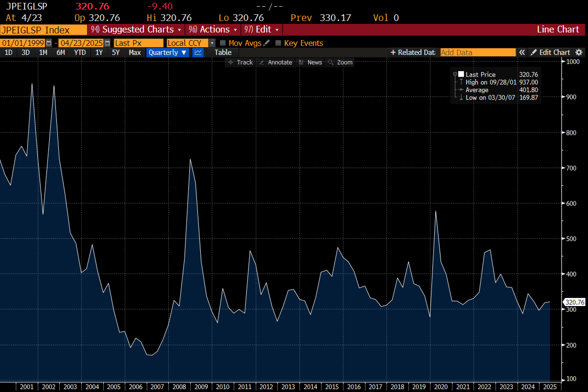Open end date calendar picker icon
This screenshot has width=588, height=392.
[107, 43]
